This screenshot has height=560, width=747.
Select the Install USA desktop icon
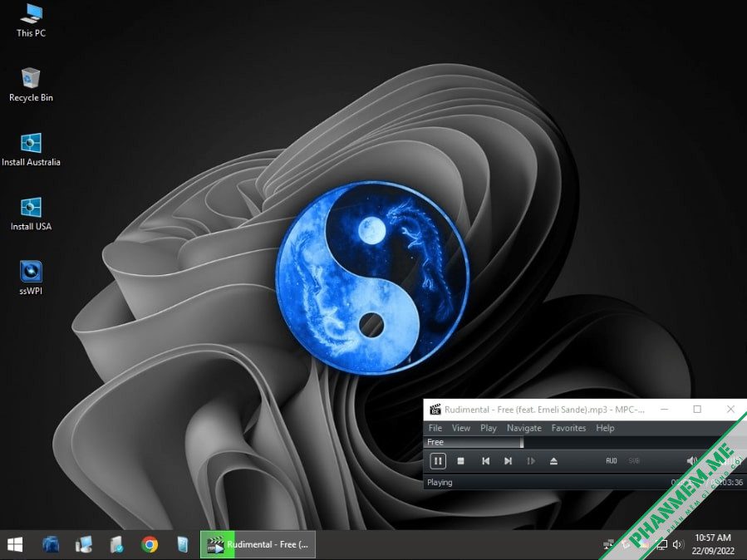coord(31,214)
